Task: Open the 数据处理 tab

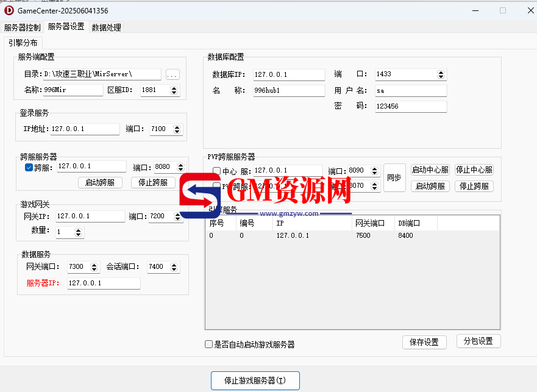Action: click(107, 27)
